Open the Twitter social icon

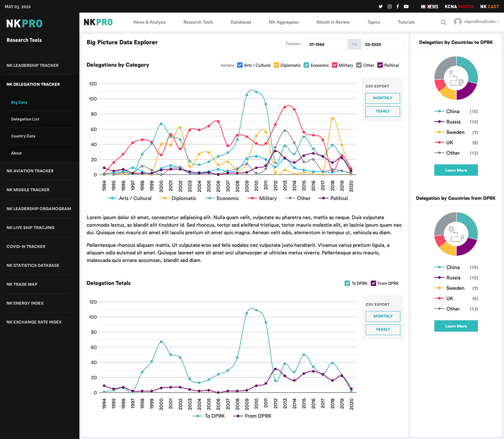pos(380,6)
